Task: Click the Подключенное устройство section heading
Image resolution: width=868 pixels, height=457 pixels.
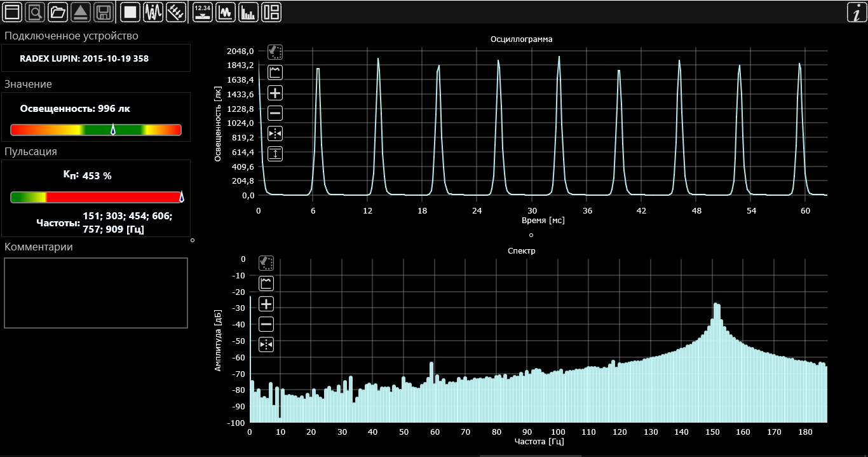Action: tap(71, 36)
